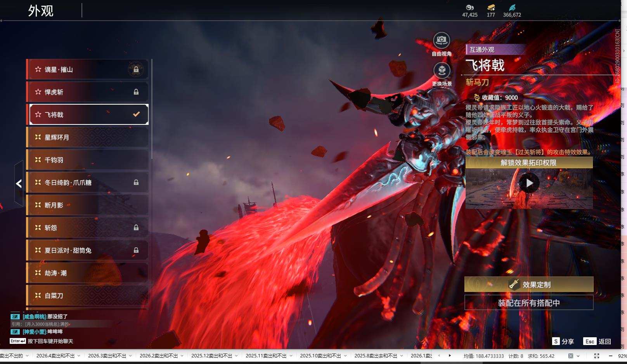Click the wand icon on 效果定制
627x364 pixels.
(514, 284)
